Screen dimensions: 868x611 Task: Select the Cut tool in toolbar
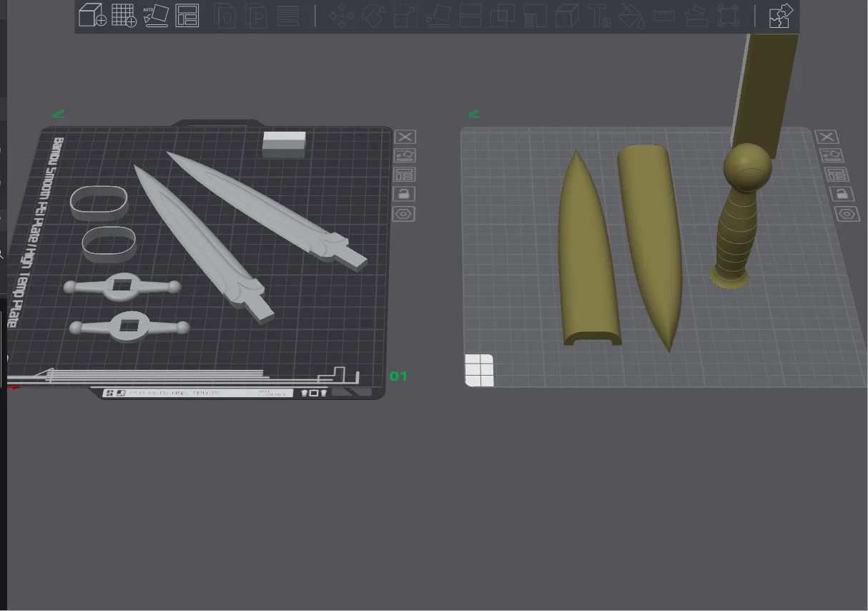click(x=470, y=15)
